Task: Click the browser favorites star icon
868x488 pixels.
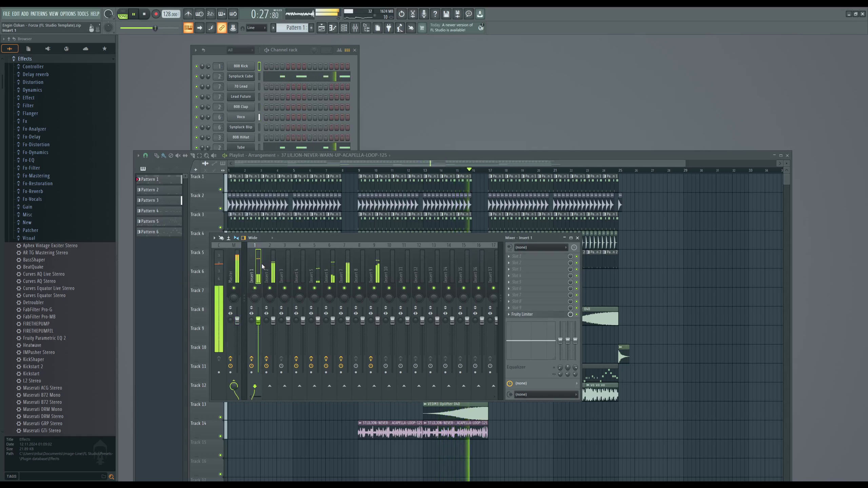Action: (x=104, y=49)
